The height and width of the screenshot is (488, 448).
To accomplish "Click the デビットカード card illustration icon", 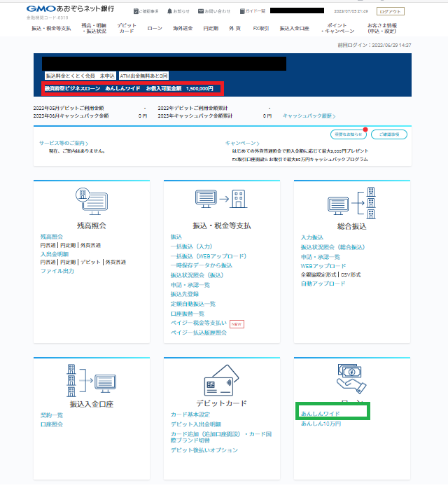I will coord(221,380).
